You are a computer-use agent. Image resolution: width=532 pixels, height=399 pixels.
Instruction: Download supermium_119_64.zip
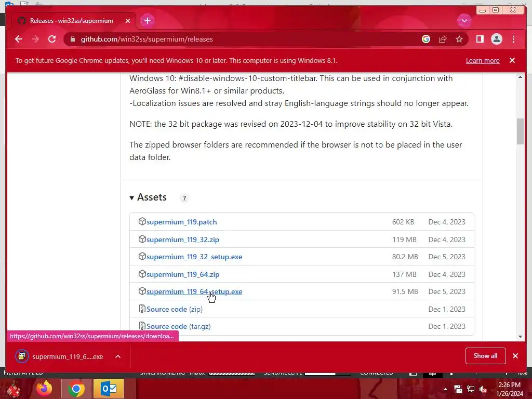183,274
